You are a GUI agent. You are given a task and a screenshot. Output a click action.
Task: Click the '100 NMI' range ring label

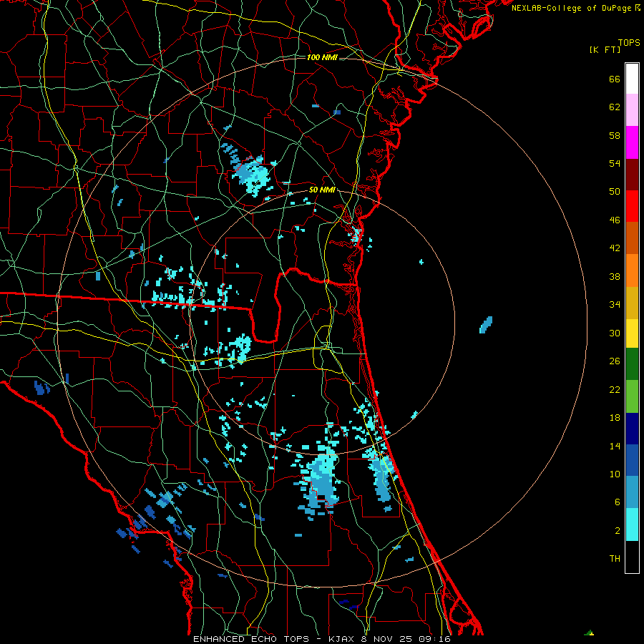click(322, 57)
